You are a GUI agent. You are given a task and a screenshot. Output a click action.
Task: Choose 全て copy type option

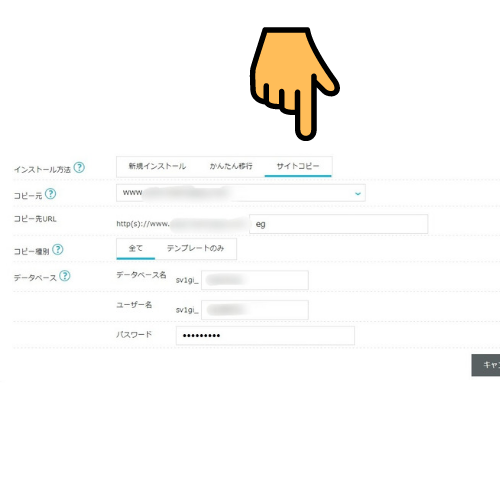pos(136,248)
